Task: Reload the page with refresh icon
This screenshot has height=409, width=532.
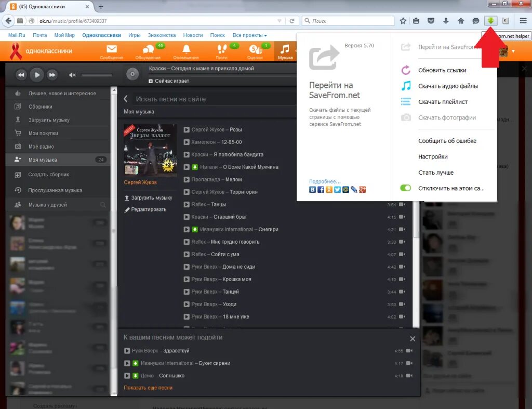Action: 292,21
